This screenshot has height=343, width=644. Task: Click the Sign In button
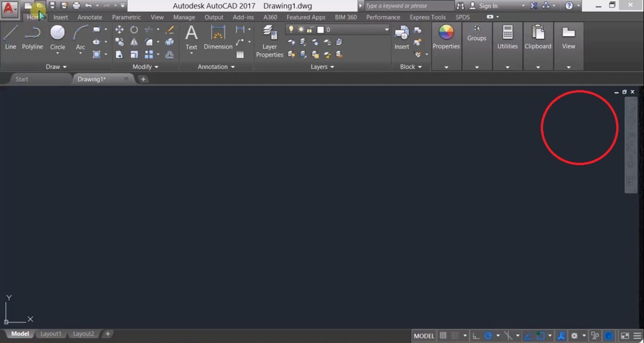pyautogui.click(x=488, y=6)
